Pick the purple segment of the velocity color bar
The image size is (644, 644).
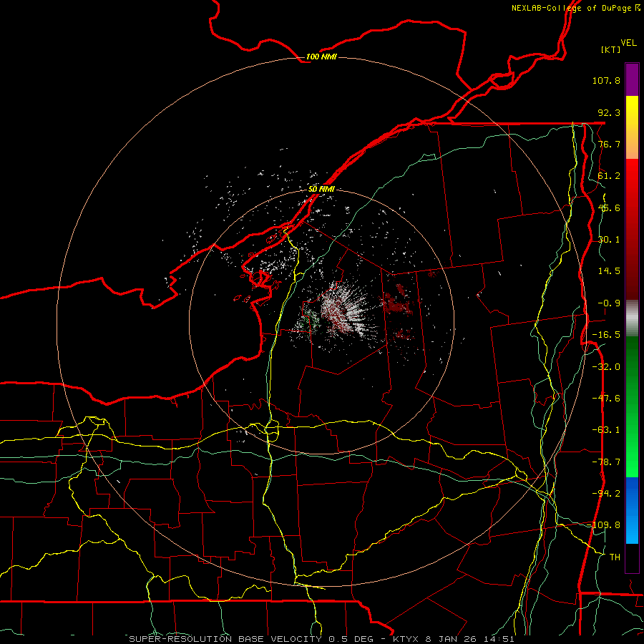coord(632,79)
